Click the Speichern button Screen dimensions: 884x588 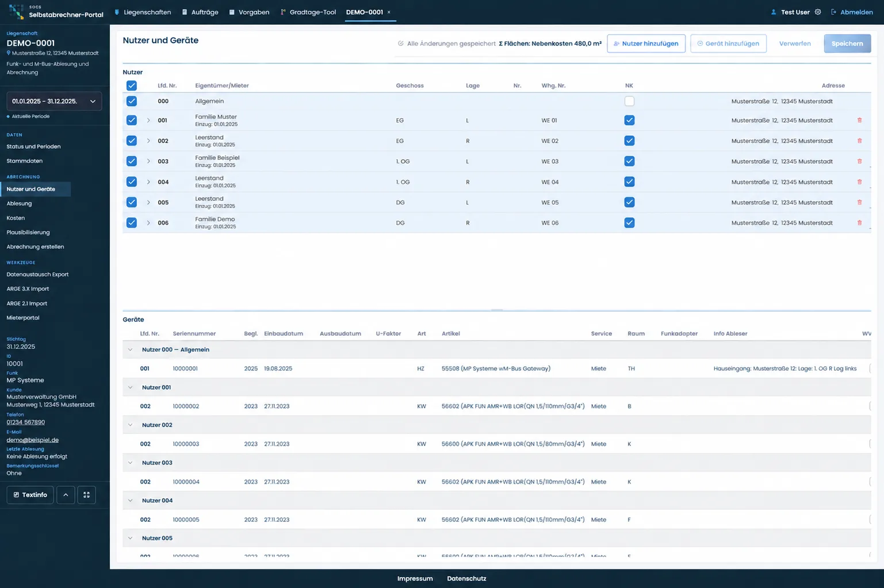tap(847, 44)
